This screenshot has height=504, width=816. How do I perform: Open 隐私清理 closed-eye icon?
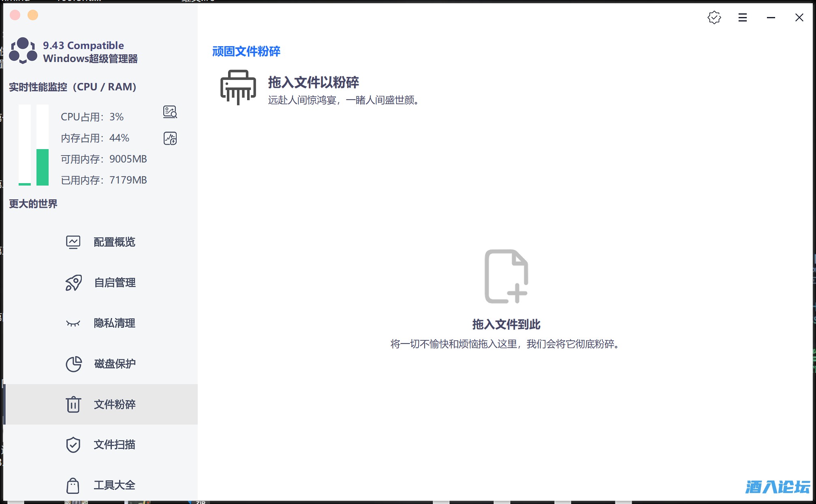(73, 323)
